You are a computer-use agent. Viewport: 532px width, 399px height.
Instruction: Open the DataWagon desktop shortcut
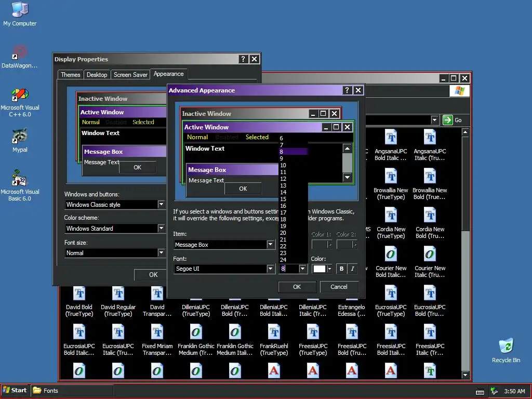pyautogui.click(x=20, y=56)
